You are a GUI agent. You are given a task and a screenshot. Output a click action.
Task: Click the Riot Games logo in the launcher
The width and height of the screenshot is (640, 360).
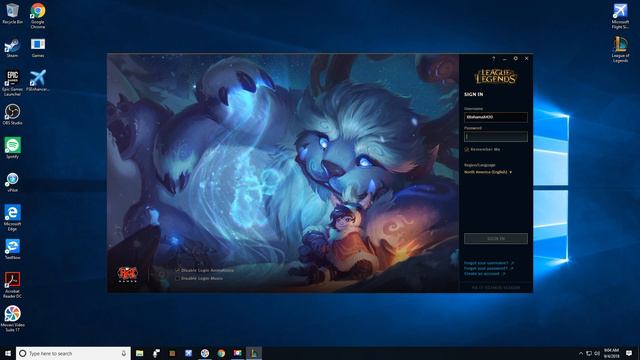(x=127, y=274)
